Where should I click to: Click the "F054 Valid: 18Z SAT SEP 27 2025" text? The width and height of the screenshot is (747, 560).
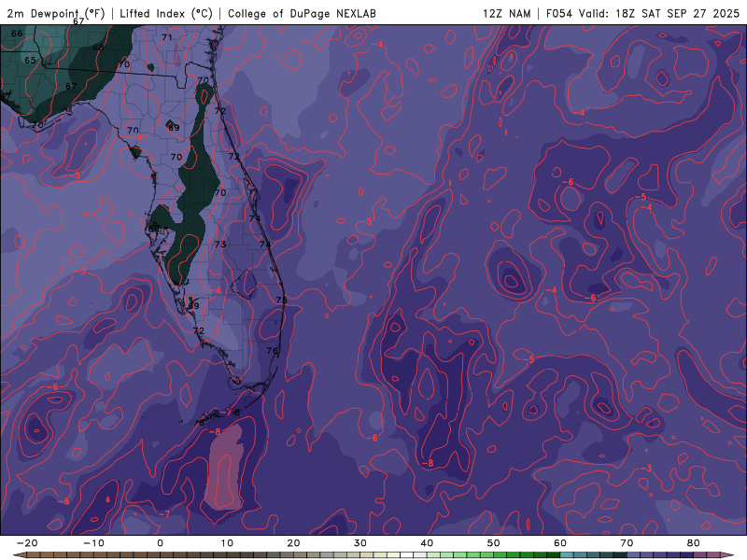pyautogui.click(x=642, y=13)
